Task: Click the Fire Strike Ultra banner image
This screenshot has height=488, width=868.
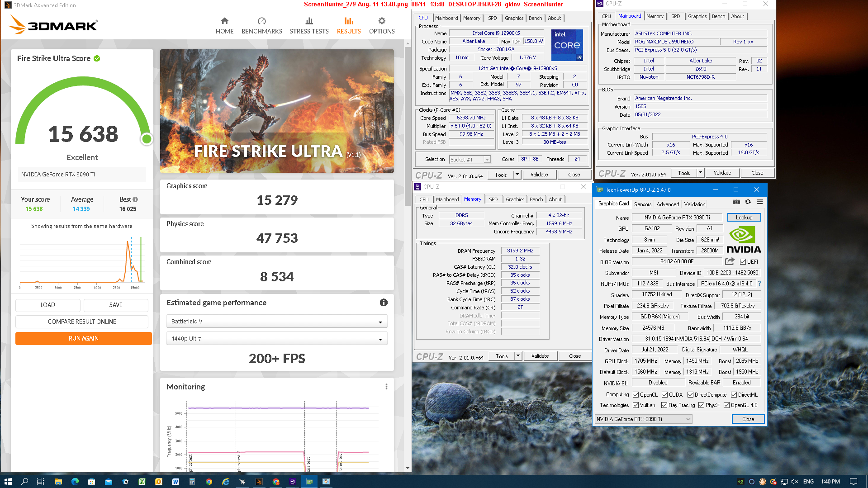Action: pos(277,111)
